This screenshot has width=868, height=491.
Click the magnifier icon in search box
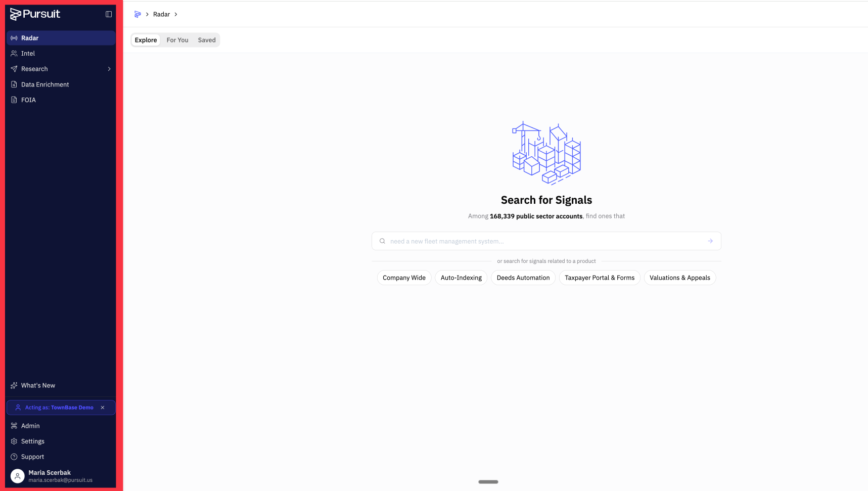[383, 241]
